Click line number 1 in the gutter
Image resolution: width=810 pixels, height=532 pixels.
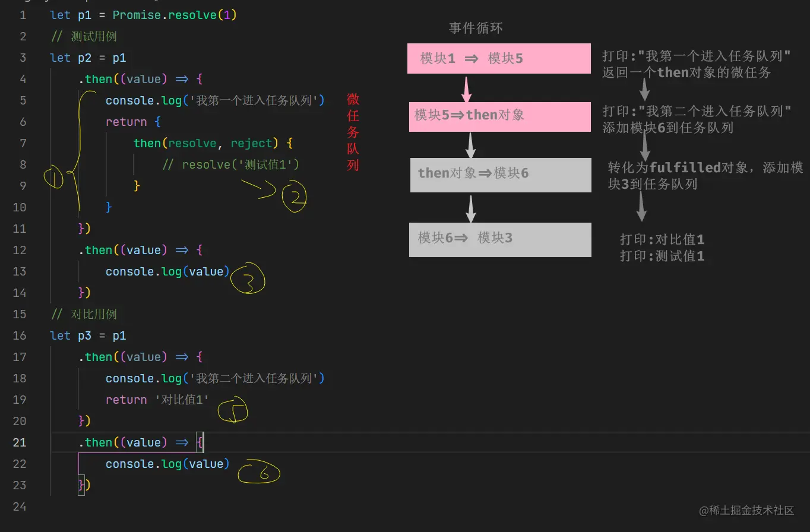[x=23, y=15]
